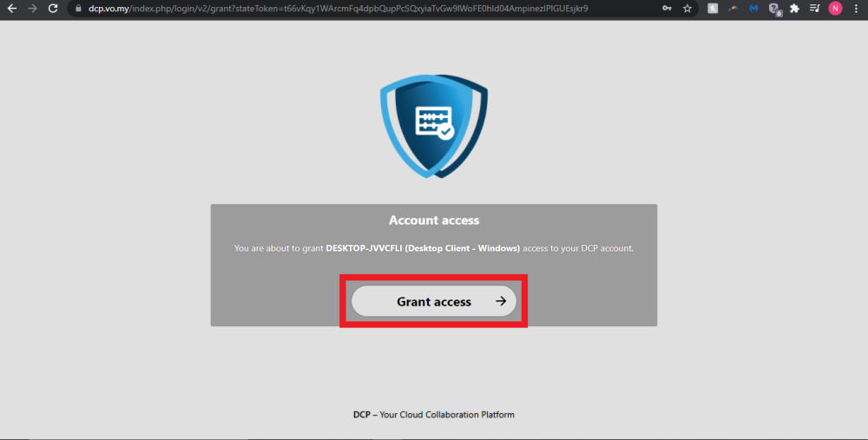The width and height of the screenshot is (868, 440).
Task: Click the arrow inside Grant access button
Action: tap(501, 302)
